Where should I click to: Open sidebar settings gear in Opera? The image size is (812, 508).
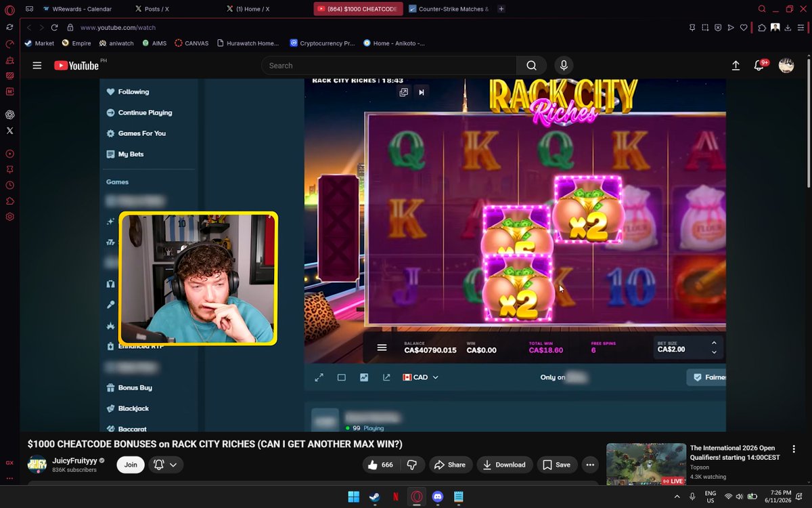pyautogui.click(x=9, y=217)
